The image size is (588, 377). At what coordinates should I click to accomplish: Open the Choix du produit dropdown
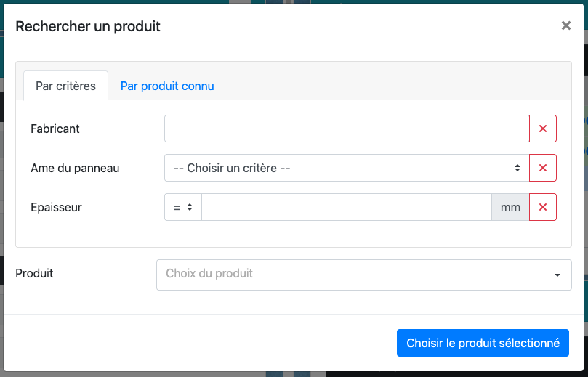tap(356, 275)
